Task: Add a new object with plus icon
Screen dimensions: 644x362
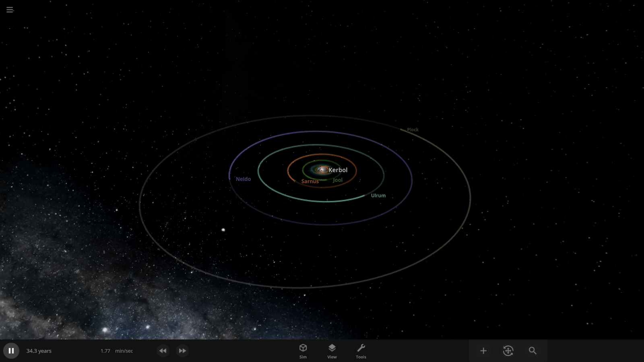Action: point(483,351)
